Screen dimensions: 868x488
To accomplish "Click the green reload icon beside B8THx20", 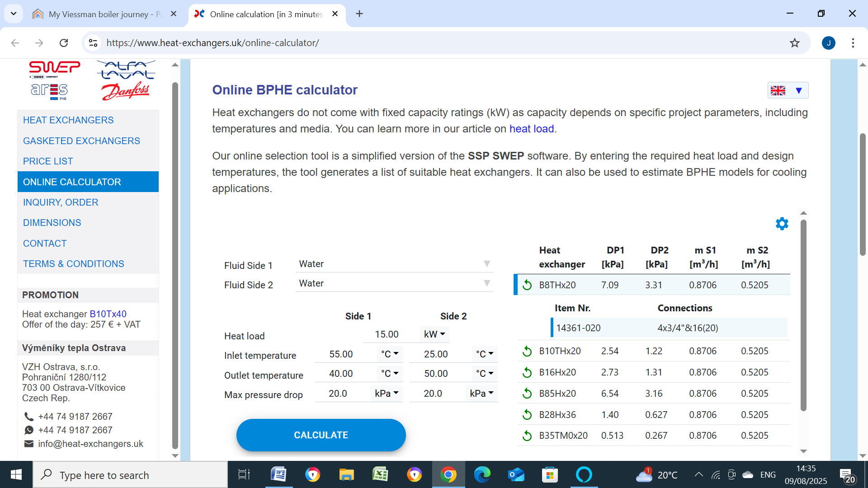I will [x=527, y=285].
